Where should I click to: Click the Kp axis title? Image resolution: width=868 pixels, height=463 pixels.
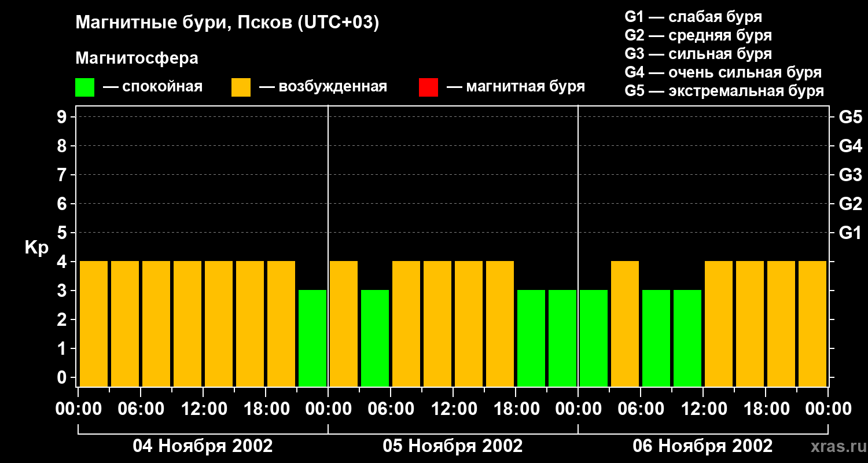click(36, 248)
